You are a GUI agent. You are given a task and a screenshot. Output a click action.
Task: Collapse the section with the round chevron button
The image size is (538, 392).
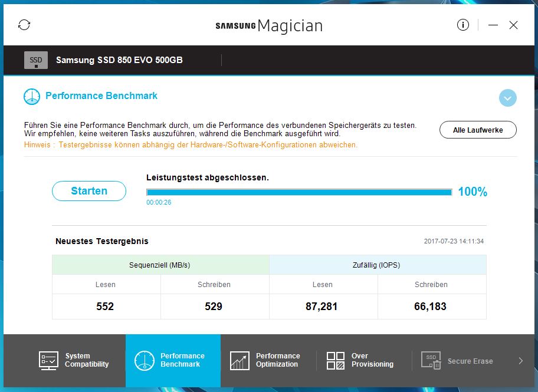pos(507,98)
